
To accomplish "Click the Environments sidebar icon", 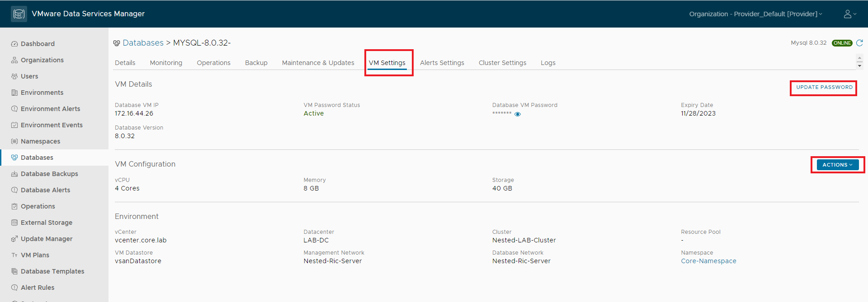I will coord(14,93).
